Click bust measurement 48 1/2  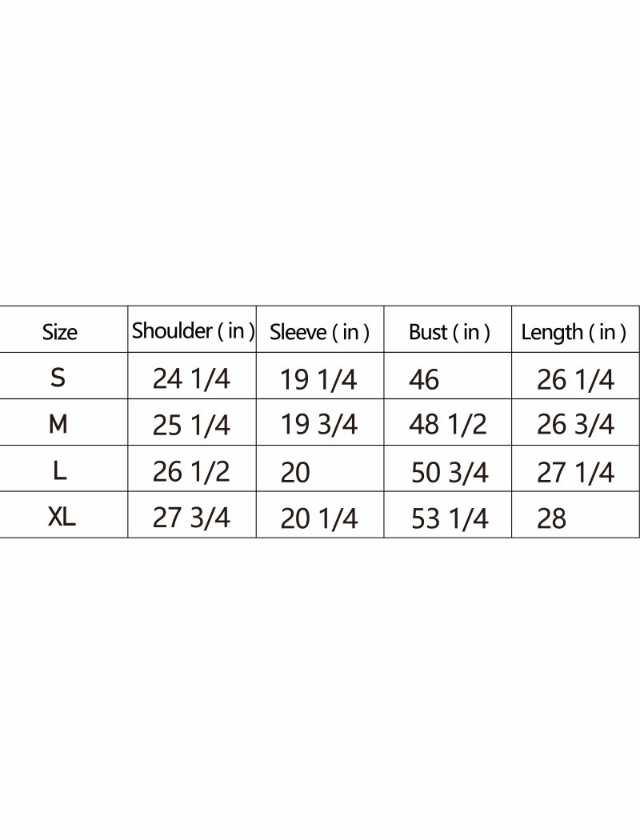tap(447, 425)
